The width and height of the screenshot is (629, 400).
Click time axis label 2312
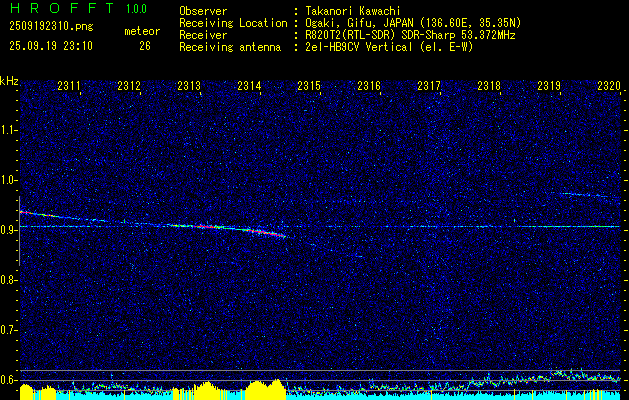(129, 85)
